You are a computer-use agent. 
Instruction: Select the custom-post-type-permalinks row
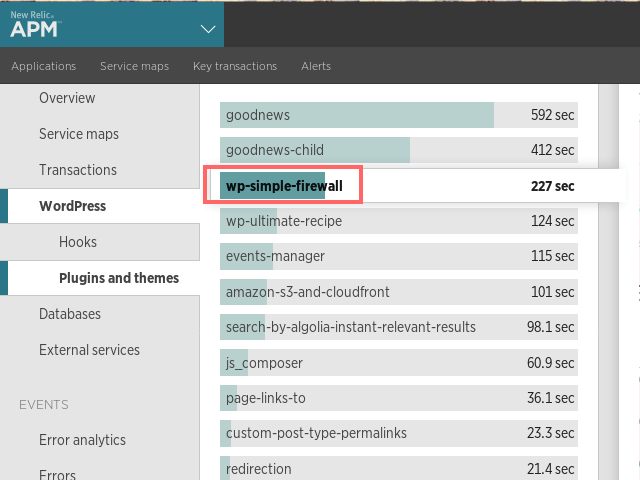[399, 433]
